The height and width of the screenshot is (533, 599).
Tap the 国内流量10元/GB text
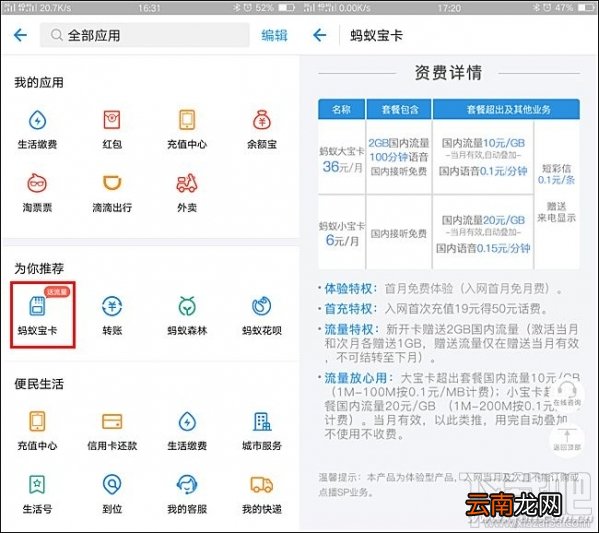point(483,143)
